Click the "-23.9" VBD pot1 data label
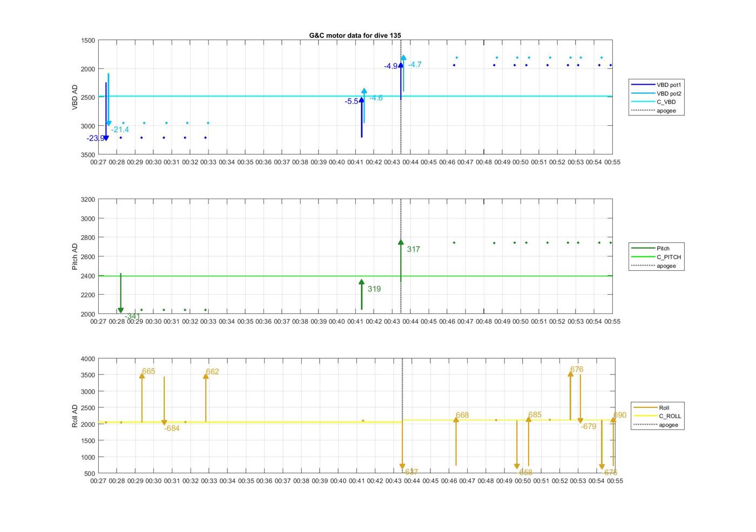This screenshot has width=756, height=532. 95,139
